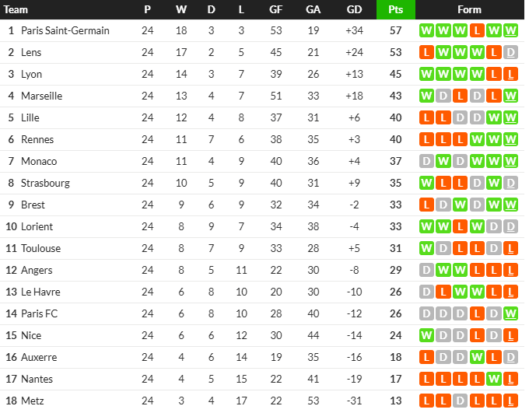This screenshot has height=420, width=529.
Task: Click Metz's only D form badge
Action: [x=460, y=401]
